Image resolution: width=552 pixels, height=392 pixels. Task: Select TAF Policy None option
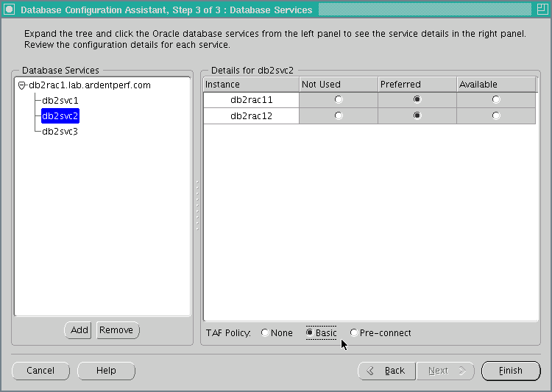pyautogui.click(x=265, y=333)
